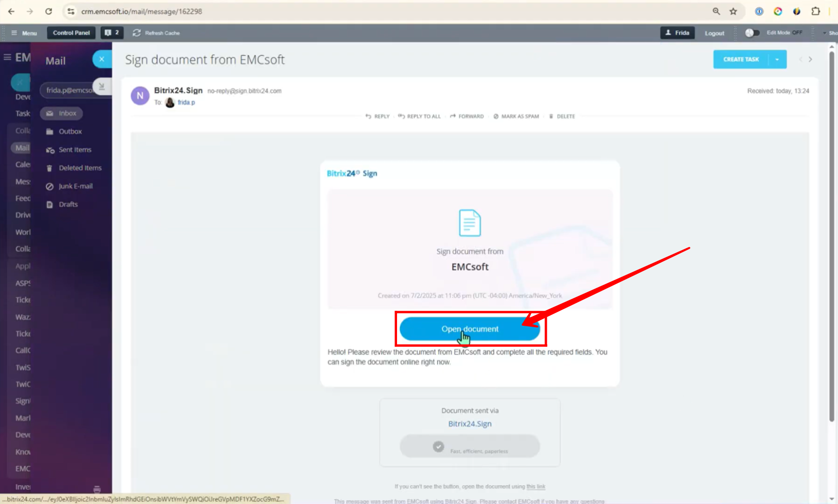Viewport: 838px width, 504px height.
Task: Open the Drafts folder
Action: click(x=68, y=204)
